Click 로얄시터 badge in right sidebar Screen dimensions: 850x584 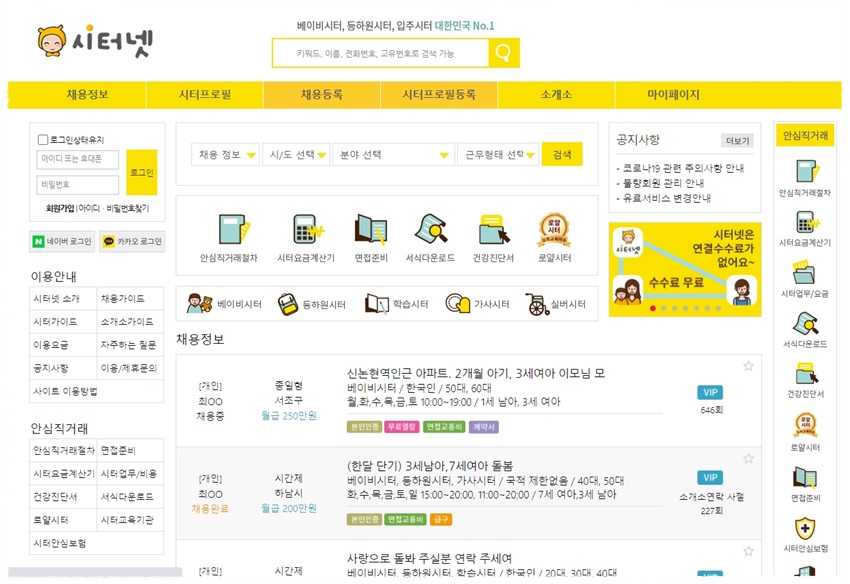pyautogui.click(x=805, y=425)
